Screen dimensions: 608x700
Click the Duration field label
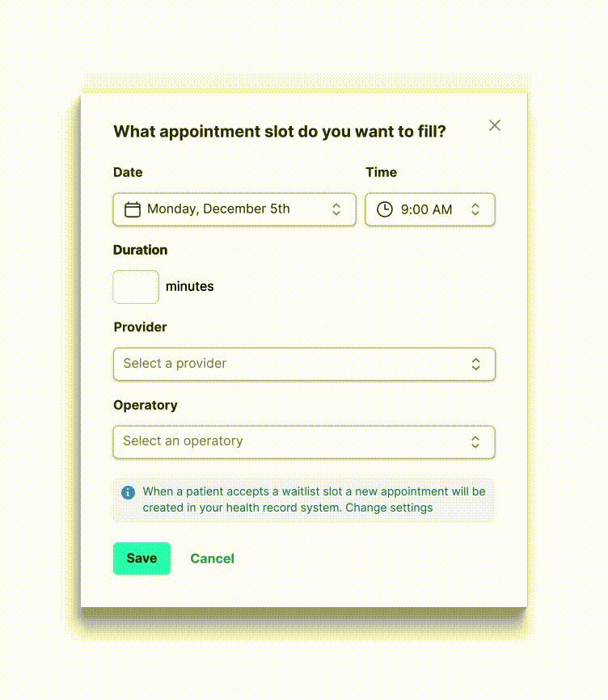tap(141, 250)
